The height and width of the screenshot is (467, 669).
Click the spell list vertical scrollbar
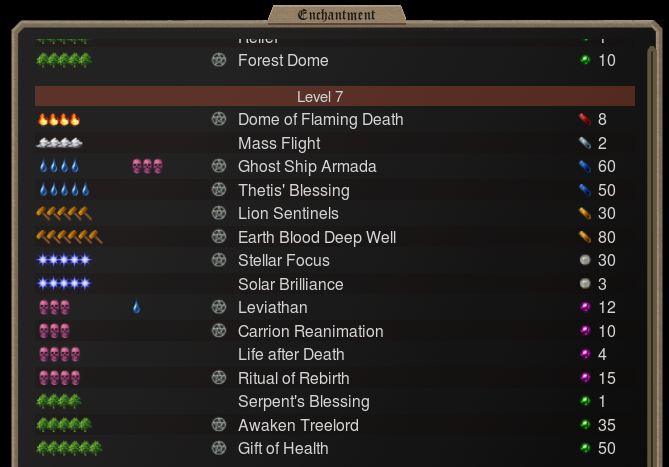pos(651,256)
